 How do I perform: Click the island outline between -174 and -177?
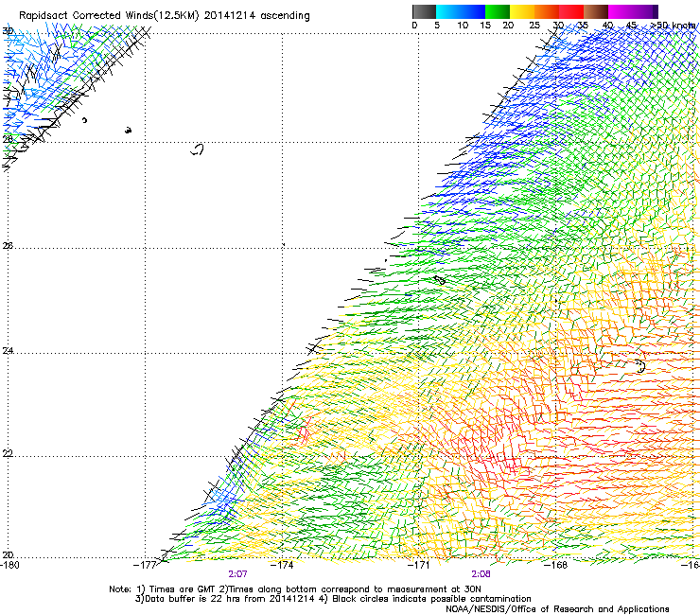[198, 149]
